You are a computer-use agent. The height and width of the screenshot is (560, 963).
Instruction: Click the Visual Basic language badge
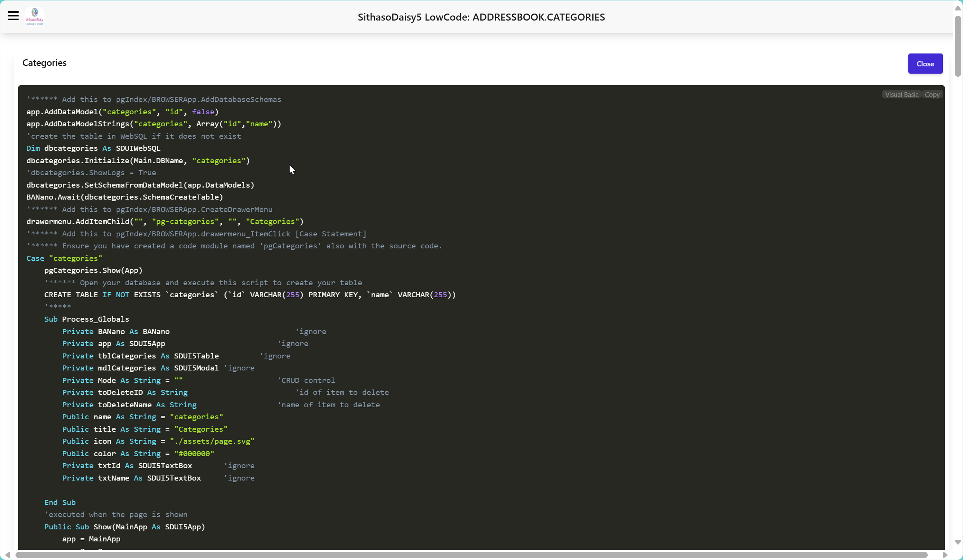[901, 95]
